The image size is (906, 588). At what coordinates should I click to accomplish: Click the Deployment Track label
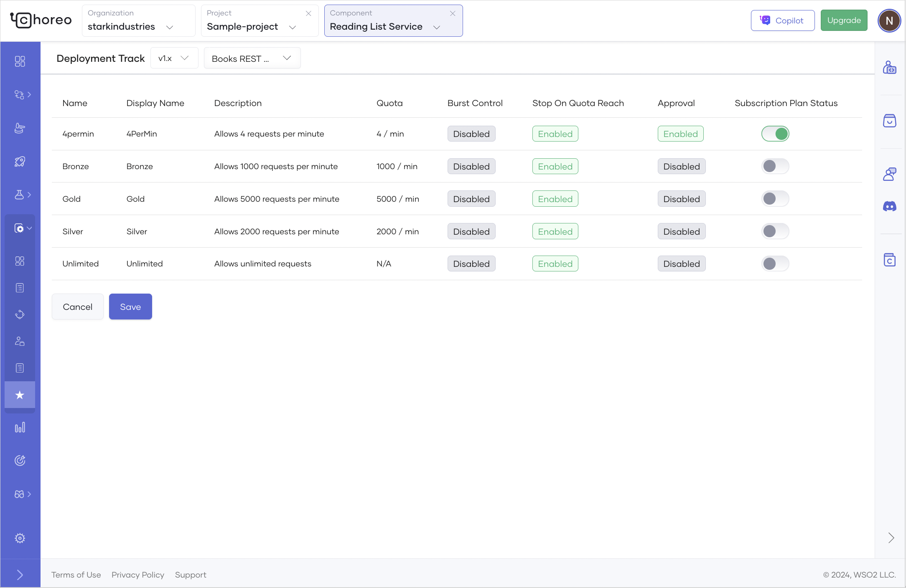coord(101,58)
